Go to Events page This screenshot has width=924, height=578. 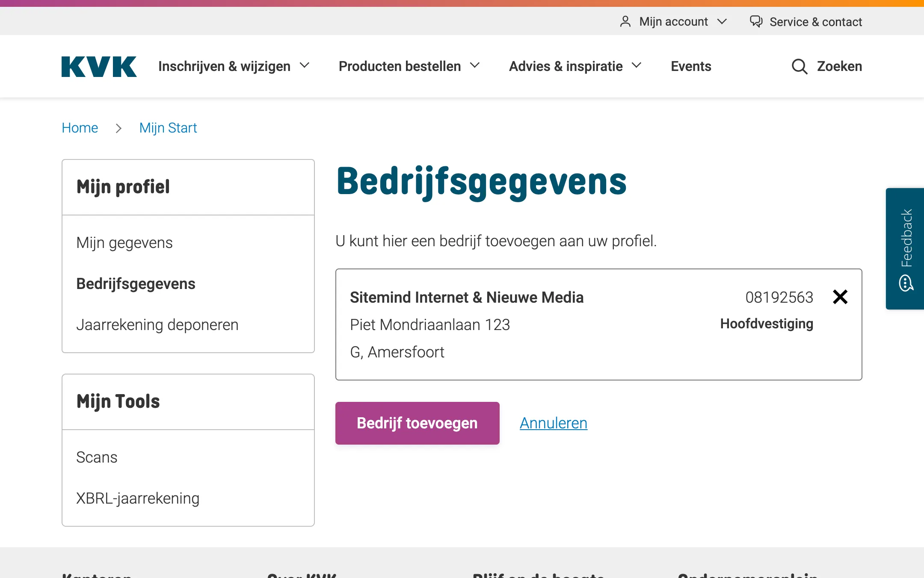[x=691, y=66]
